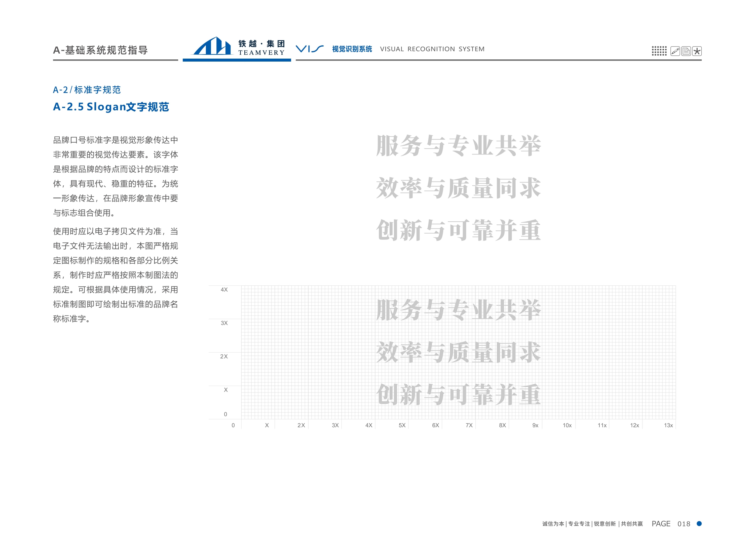
Task: Click the 12x horizontal axis label
Action: click(634, 425)
